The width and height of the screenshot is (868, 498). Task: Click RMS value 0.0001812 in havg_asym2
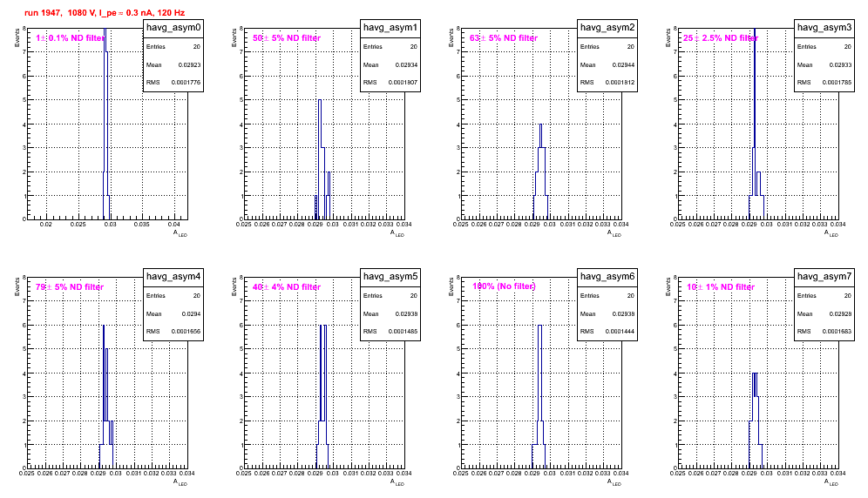click(620, 83)
